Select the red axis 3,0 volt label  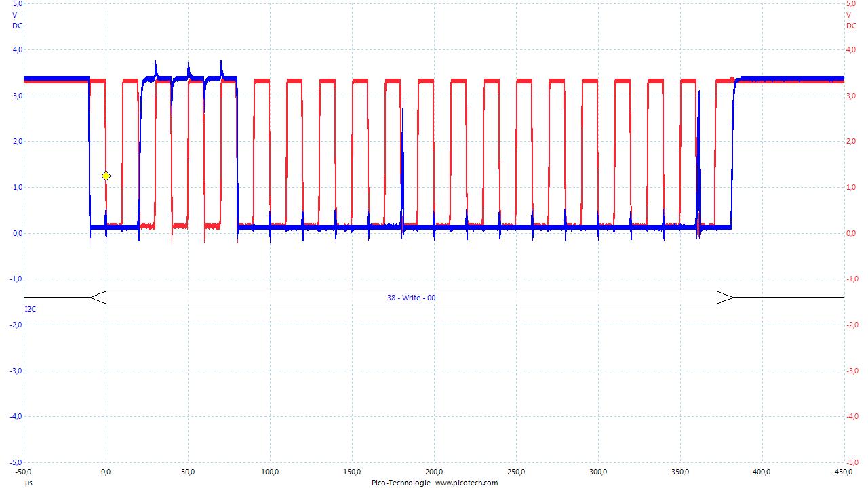pyautogui.click(x=852, y=96)
